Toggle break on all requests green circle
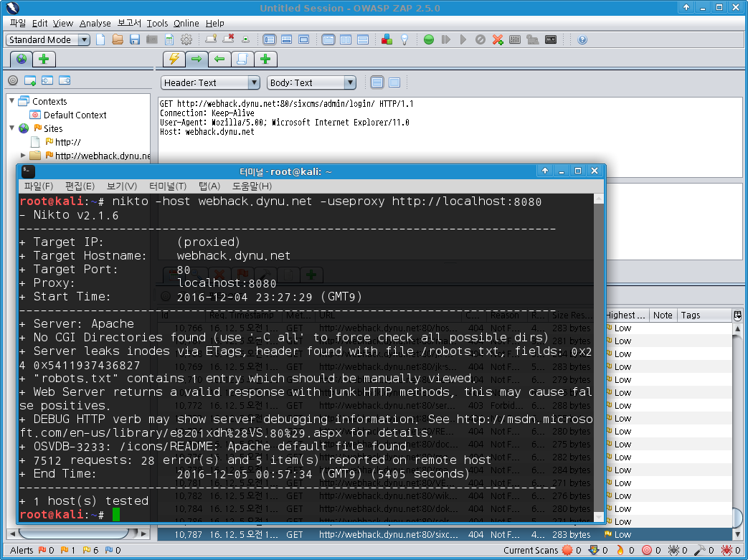Viewport: 748px width, 560px height. pos(429,39)
